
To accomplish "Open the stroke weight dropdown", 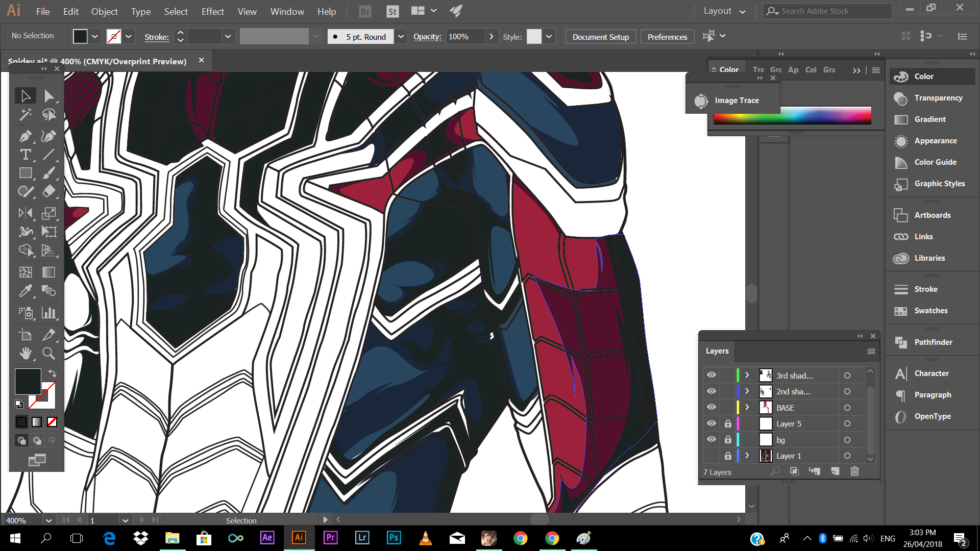I will (228, 36).
